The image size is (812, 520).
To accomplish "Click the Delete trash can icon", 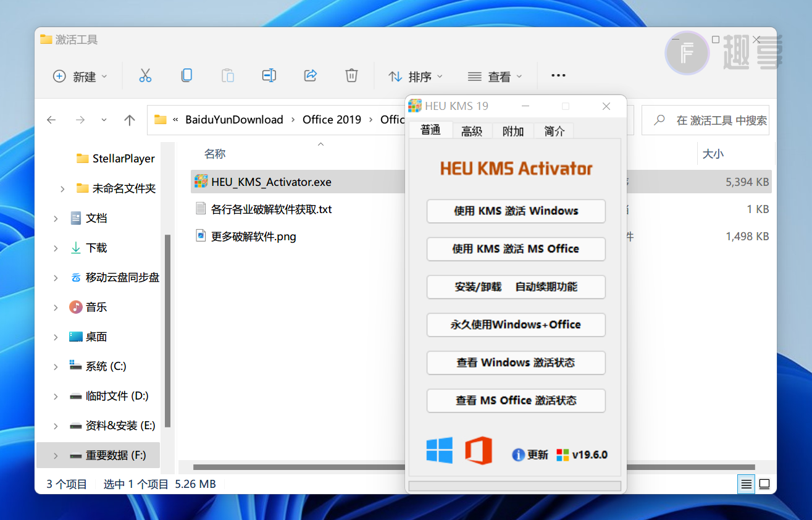I will point(351,76).
